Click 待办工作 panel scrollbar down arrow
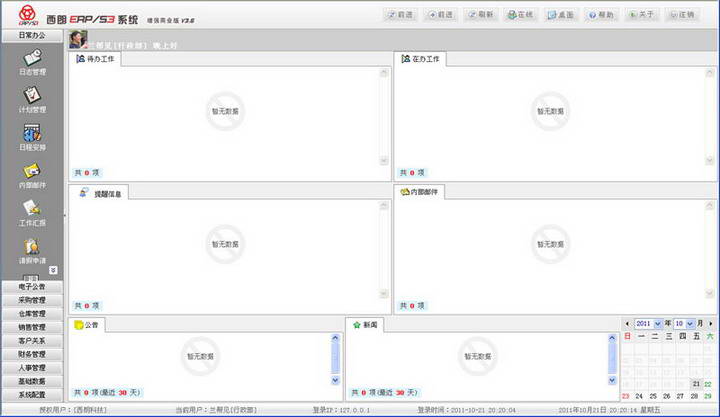Image resolution: width=720 pixels, height=417 pixels. point(384,160)
